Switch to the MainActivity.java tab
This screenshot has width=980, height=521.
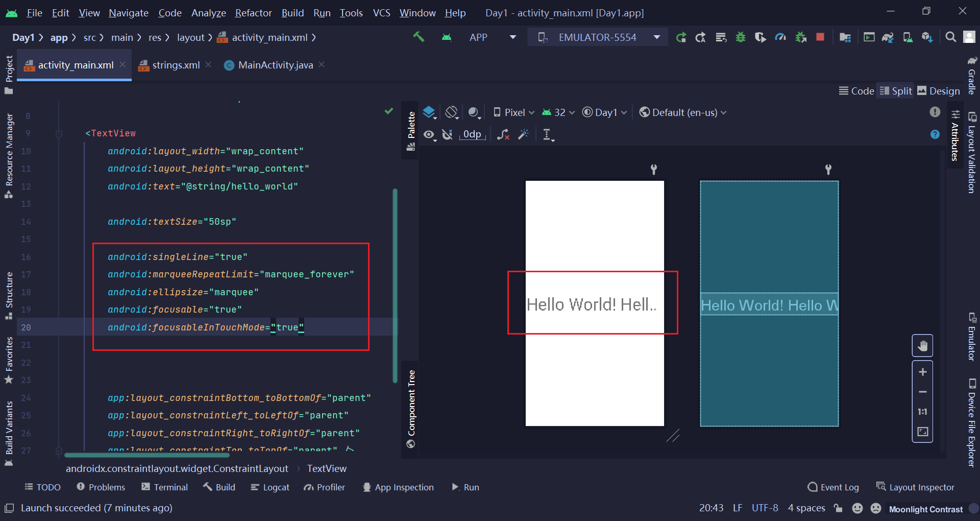275,65
